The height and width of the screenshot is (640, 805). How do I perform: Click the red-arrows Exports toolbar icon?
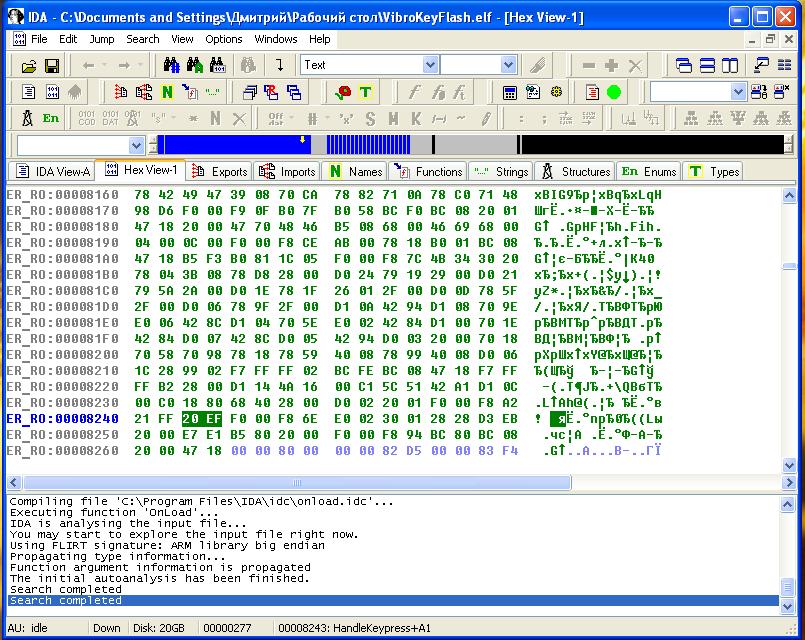pyautogui.click(x=121, y=92)
